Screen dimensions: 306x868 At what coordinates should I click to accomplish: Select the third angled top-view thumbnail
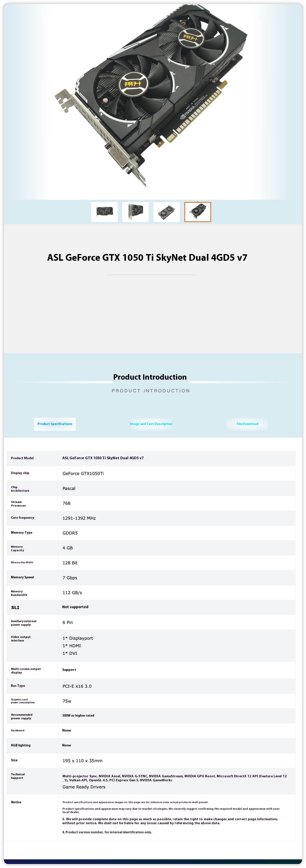166,212
